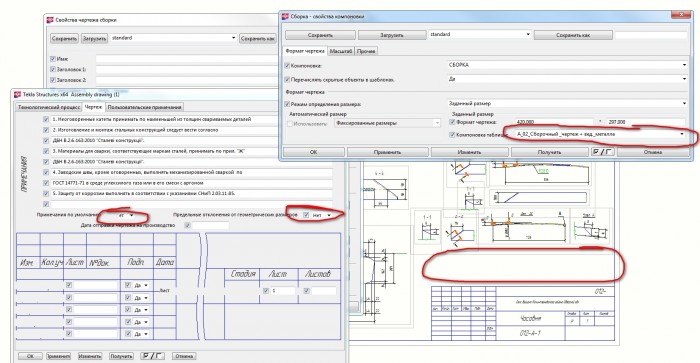Click 'Загрузить' in the layout properties dialog
The height and width of the screenshot is (363, 700).
(x=392, y=35)
